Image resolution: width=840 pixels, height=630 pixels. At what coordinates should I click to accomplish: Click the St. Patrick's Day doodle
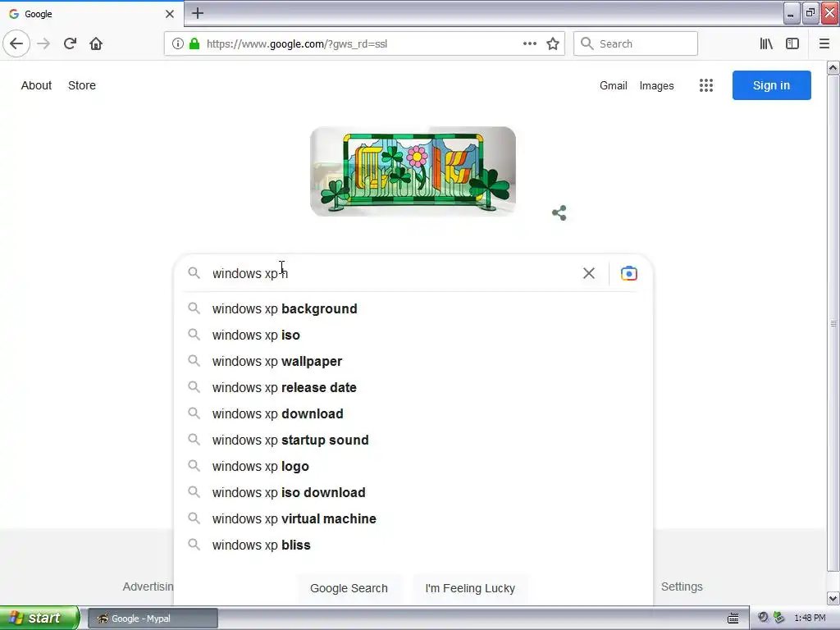point(413,171)
